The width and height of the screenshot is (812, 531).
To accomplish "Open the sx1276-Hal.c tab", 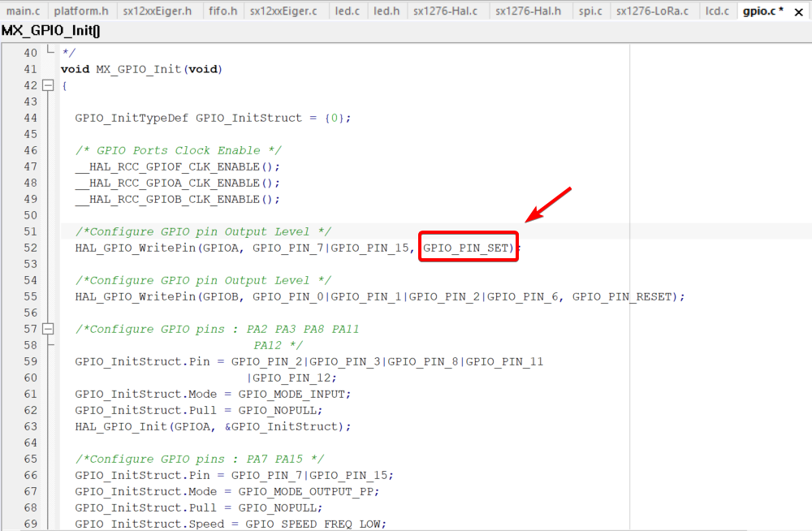I will (446, 11).
